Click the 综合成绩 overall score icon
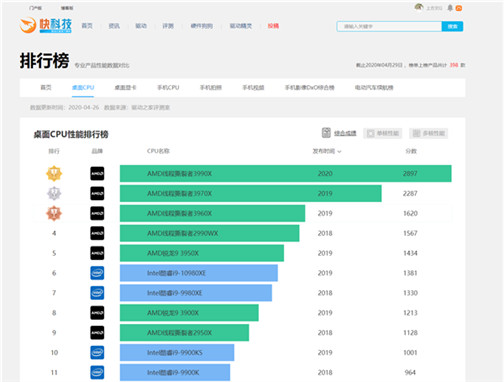504x382 pixels. click(x=326, y=133)
